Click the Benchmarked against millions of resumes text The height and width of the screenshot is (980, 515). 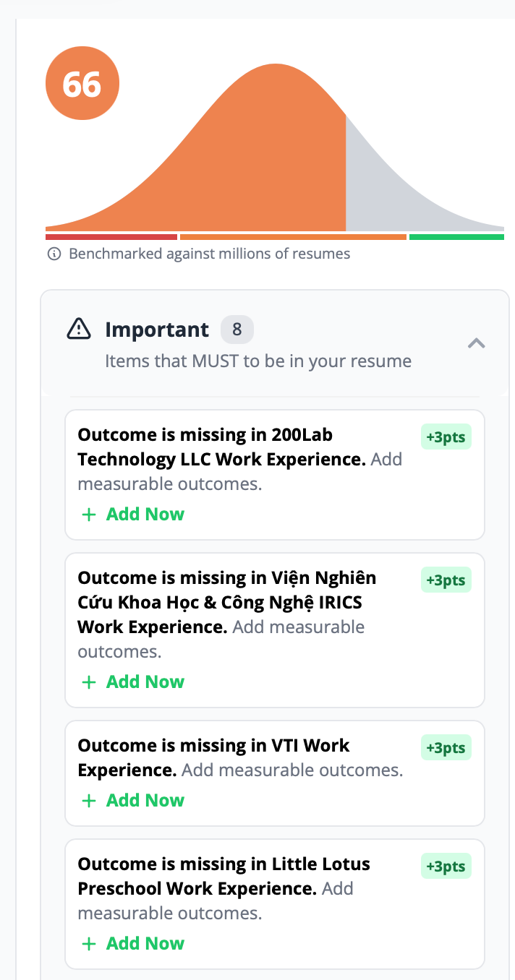pos(209,254)
